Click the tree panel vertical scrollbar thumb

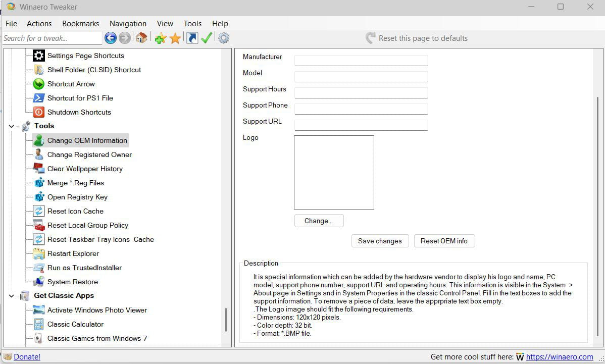226,320
